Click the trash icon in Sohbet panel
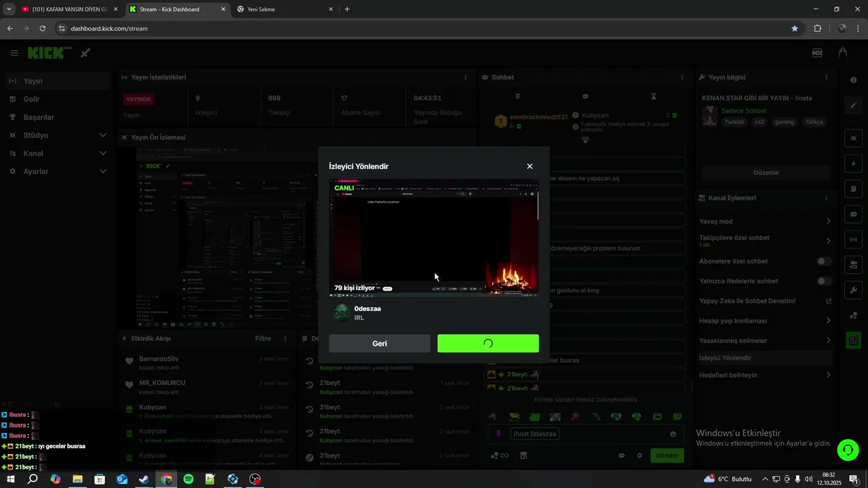The image size is (868, 488). tap(517, 96)
